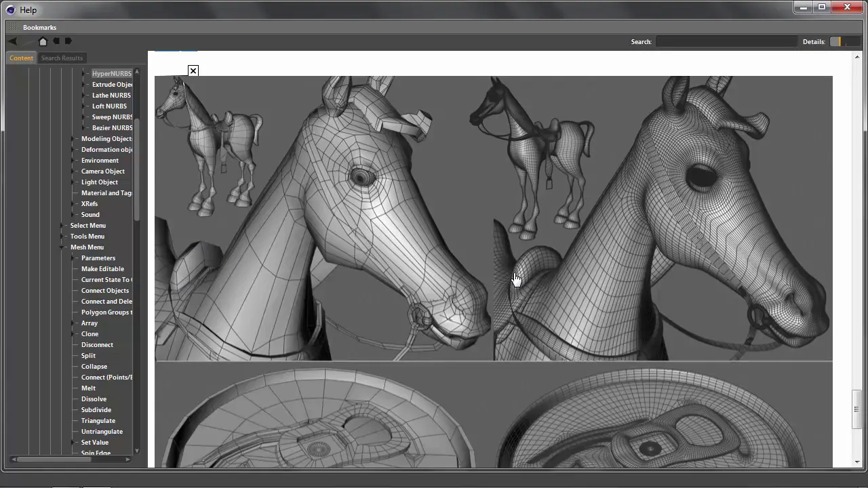Open the Clone topic
The height and width of the screenshot is (488, 868).
(90, 333)
